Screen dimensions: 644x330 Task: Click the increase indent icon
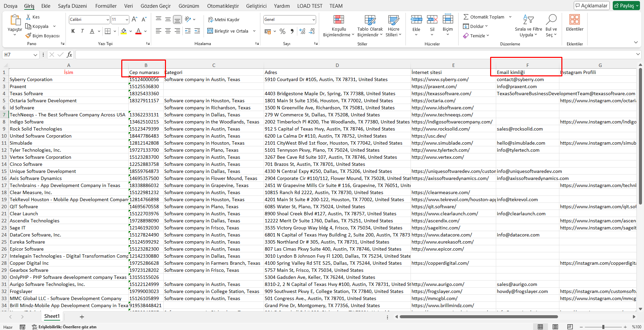(x=197, y=31)
